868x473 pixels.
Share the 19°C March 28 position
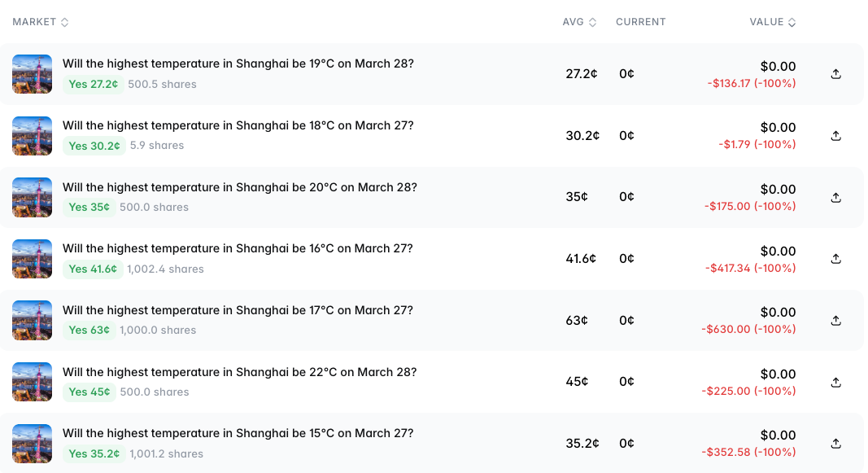click(835, 74)
